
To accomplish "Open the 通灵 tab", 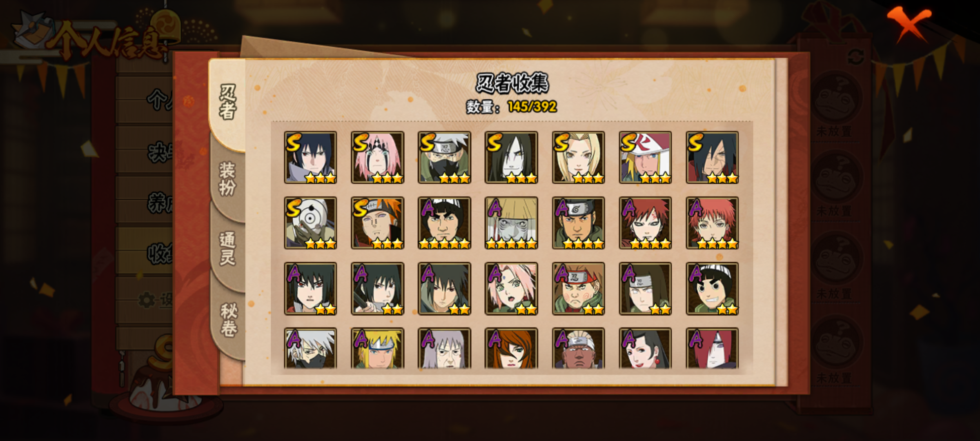I will [x=227, y=248].
